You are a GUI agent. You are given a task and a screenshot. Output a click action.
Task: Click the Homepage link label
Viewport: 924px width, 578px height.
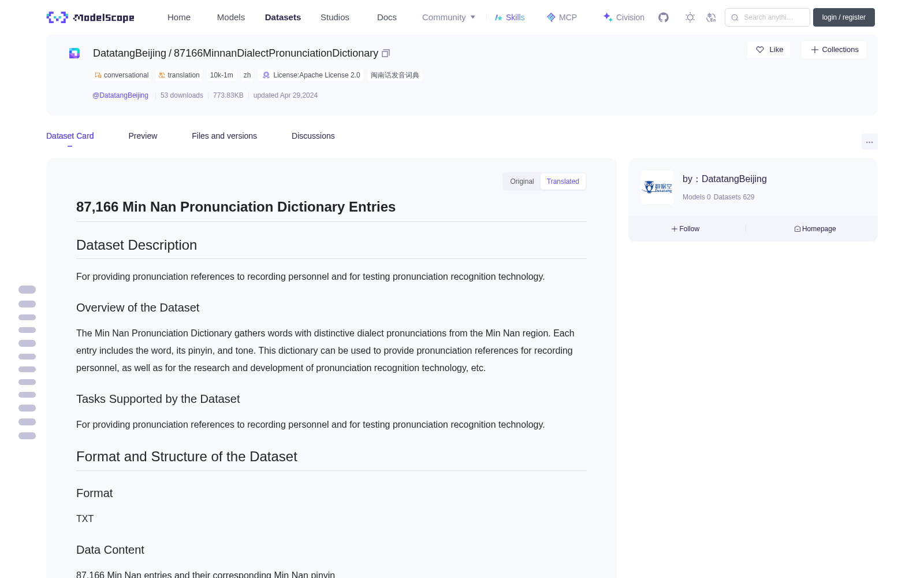point(819,229)
